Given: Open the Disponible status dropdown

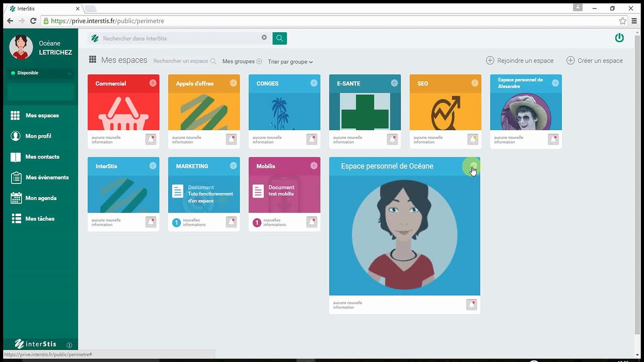Looking at the screenshot, I should coord(40,73).
